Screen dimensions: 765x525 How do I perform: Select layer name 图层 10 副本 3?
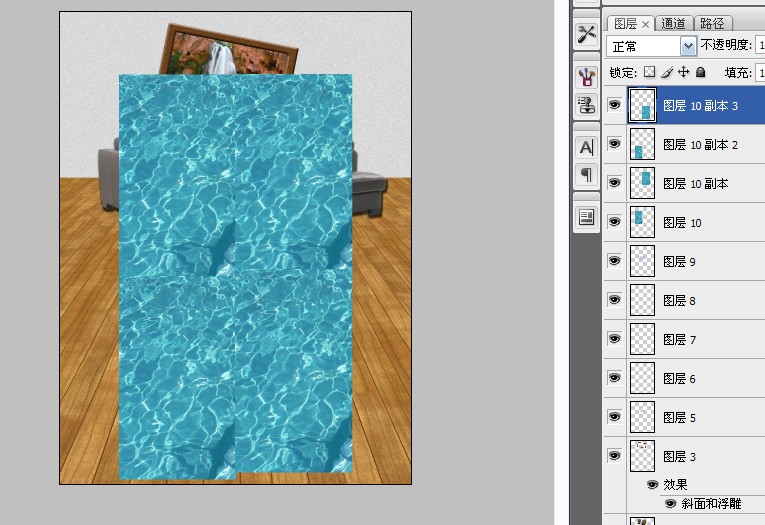[x=700, y=106]
